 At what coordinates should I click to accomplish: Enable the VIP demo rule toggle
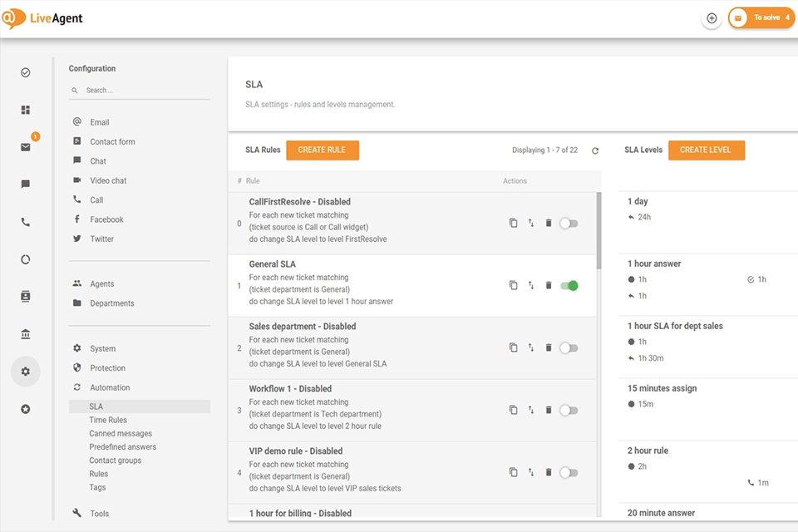coord(569,472)
